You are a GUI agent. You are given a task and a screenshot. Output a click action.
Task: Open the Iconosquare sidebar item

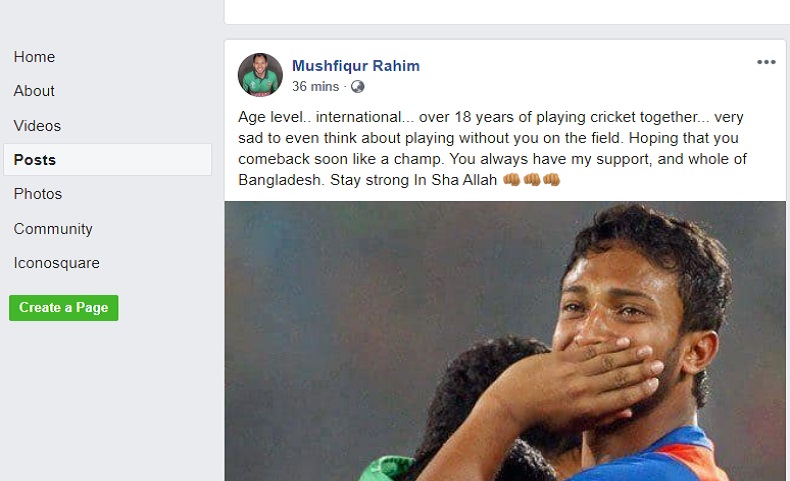(x=56, y=263)
